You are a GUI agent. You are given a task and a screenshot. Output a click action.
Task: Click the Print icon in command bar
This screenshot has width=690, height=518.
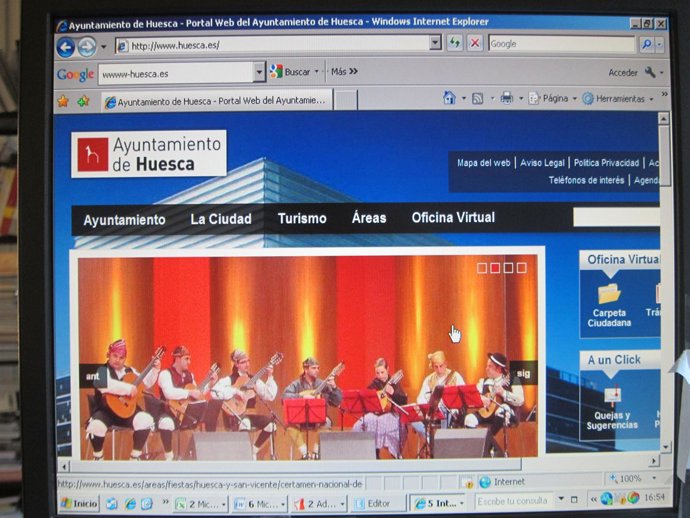coord(507,98)
